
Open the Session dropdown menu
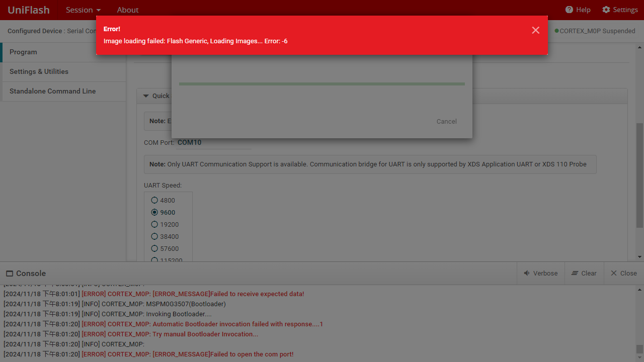click(83, 10)
